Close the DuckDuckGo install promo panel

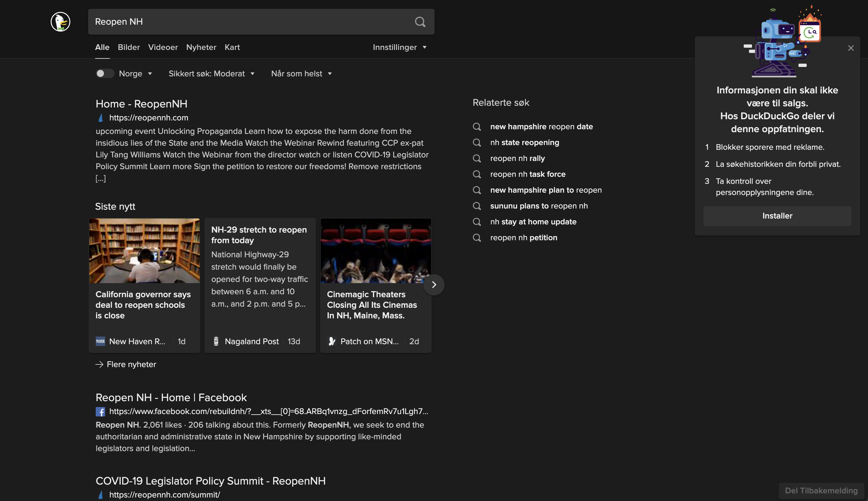point(851,48)
